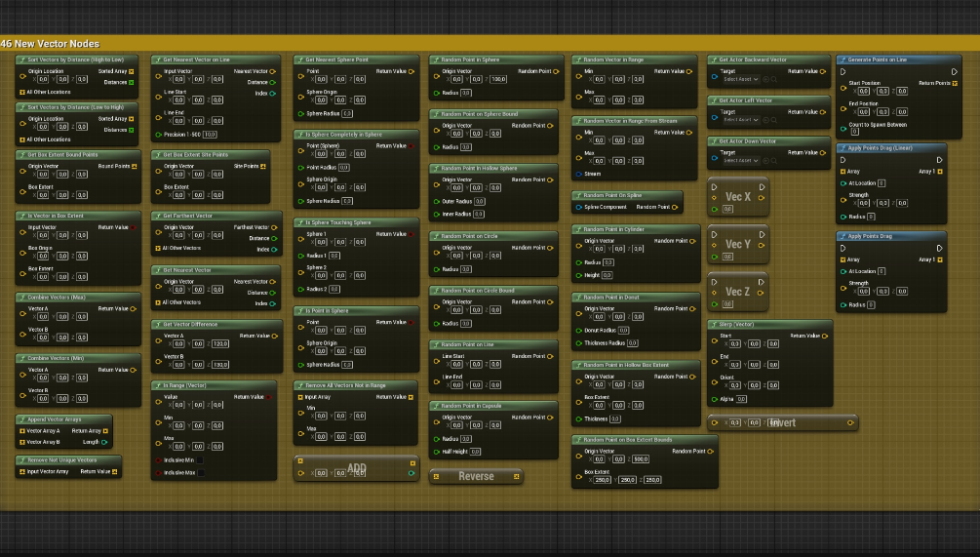Screen dimensions: 980x557
Task: Click the Z field of Vector B on Get Vector Difference
Action: (x=220, y=365)
